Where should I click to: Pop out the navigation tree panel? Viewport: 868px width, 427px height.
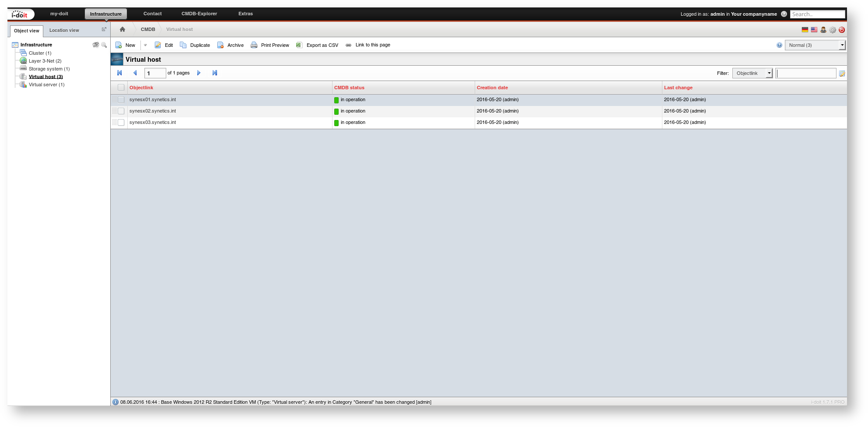coord(104,29)
